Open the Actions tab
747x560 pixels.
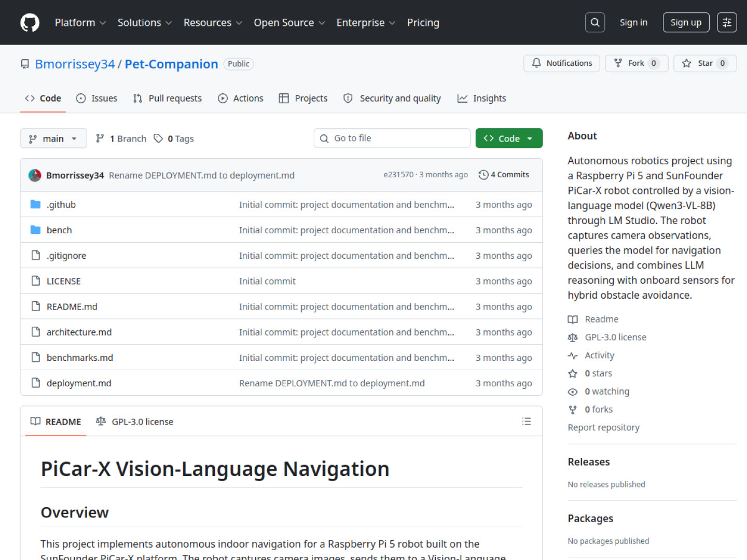241,98
